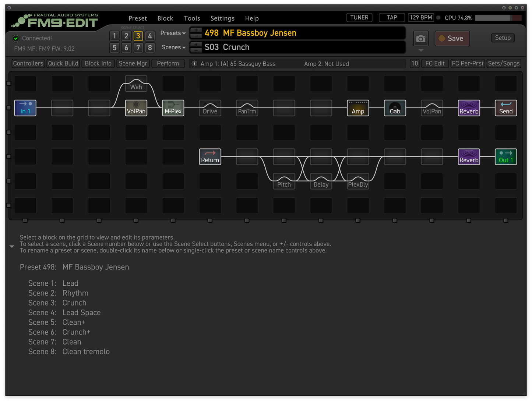Collapse the bottom info panel with its disclosure triangle
The height and width of the screenshot is (402, 532).
tap(12, 246)
